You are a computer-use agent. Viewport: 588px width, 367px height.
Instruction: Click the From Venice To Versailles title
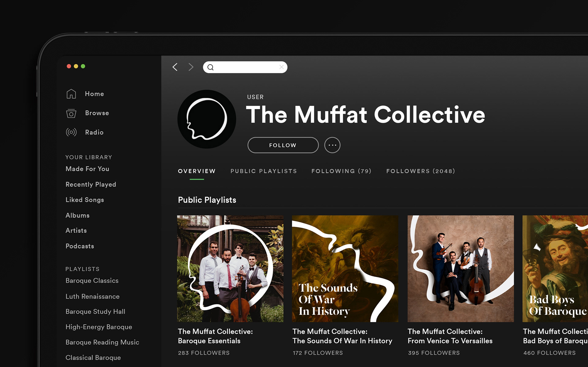coord(450,336)
